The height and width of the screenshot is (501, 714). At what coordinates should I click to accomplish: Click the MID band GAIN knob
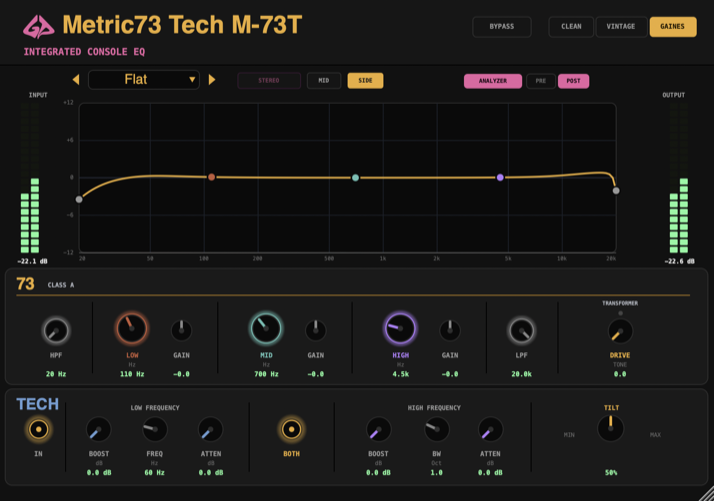pyautogui.click(x=316, y=331)
